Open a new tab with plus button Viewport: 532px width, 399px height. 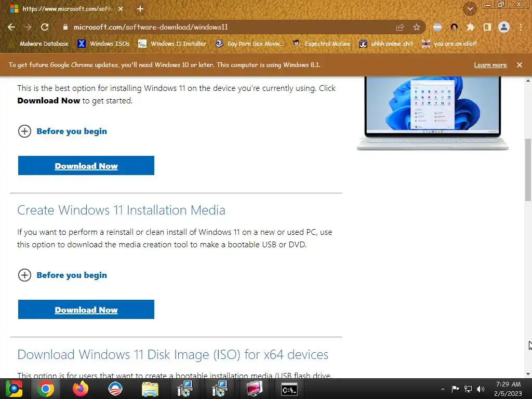pos(140,9)
